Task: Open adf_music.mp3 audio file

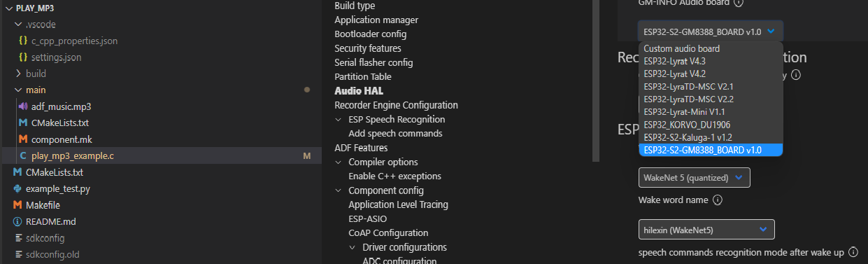Action: point(61,107)
